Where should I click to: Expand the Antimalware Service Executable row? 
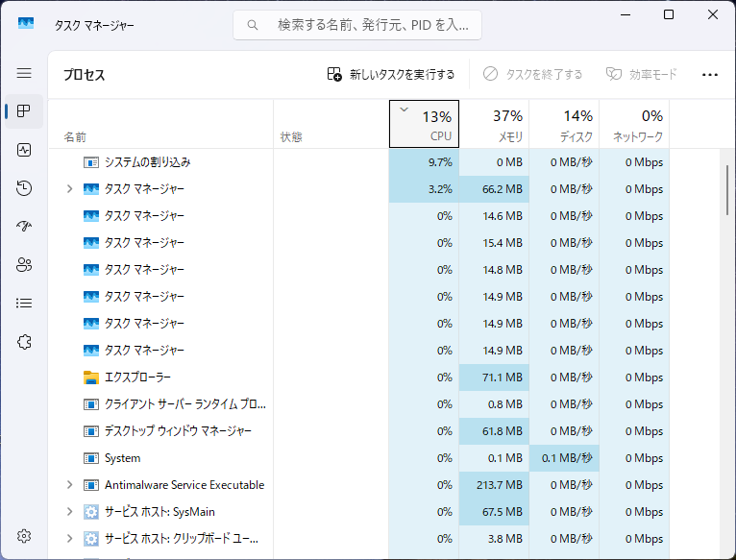(69, 485)
